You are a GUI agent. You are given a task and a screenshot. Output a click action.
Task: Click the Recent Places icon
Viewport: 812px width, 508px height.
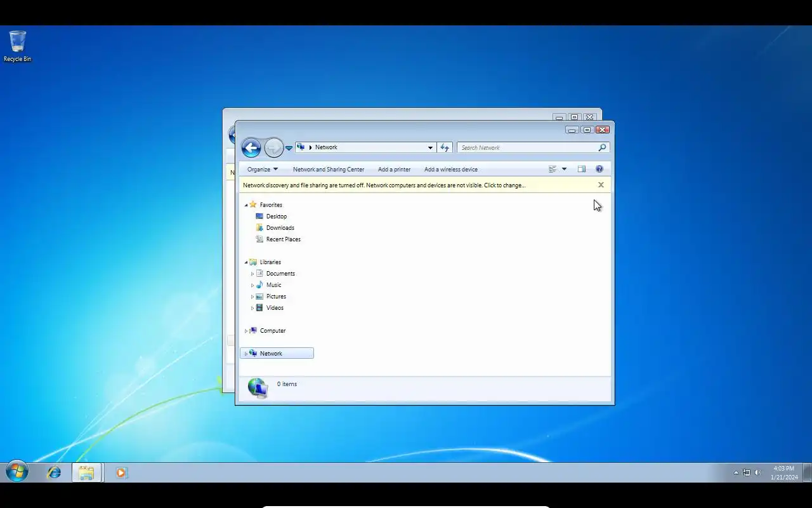pyautogui.click(x=259, y=239)
